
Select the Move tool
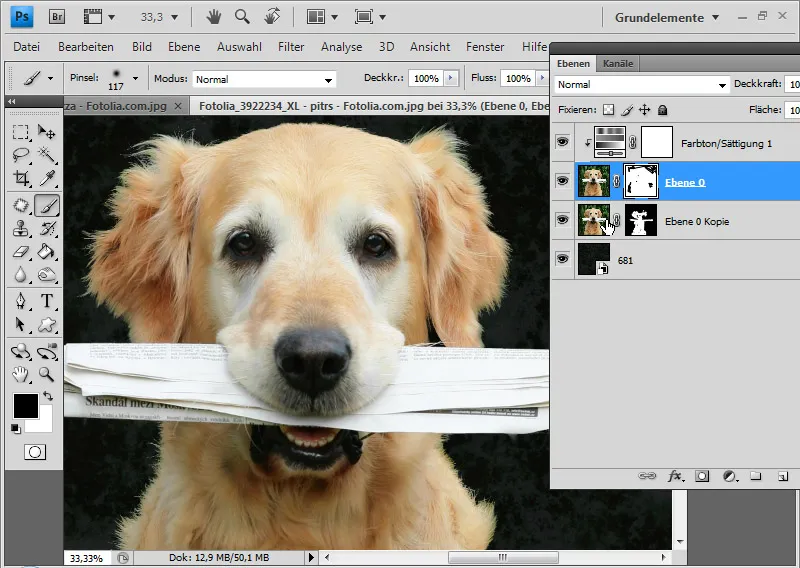(47, 132)
